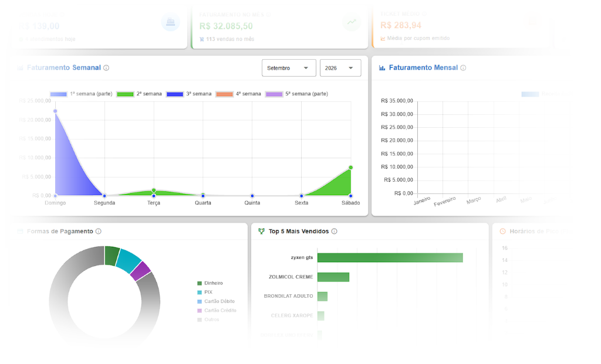Click the zyxen gts bar in Top 5 chart
601x364 pixels.
pyautogui.click(x=390, y=257)
